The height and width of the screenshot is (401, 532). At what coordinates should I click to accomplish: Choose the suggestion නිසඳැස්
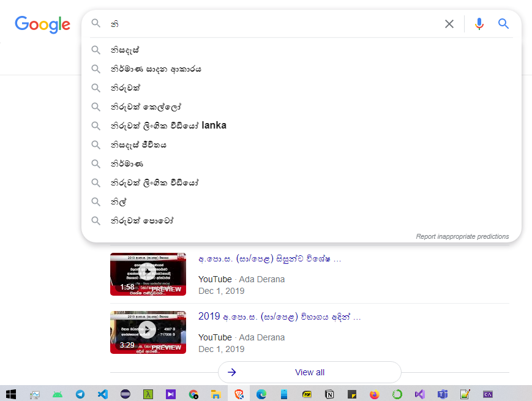125,50
